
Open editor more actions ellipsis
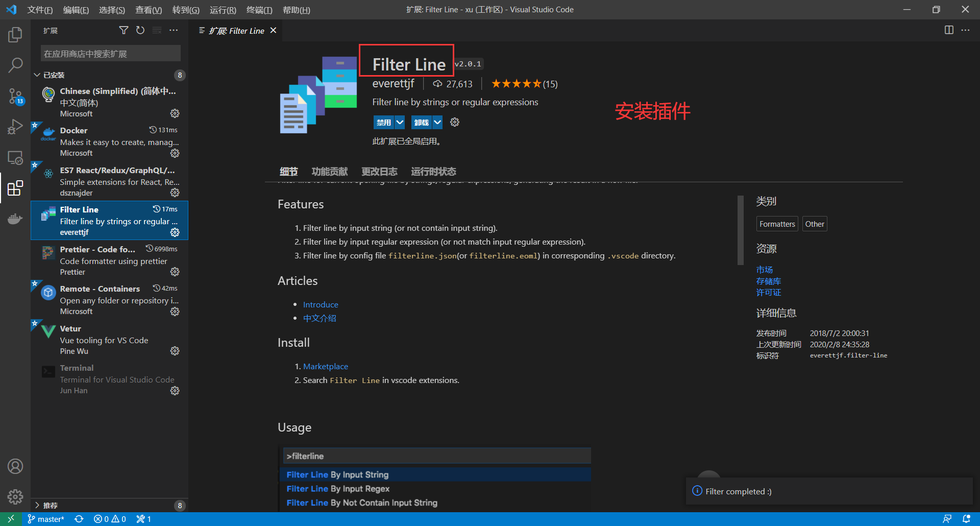point(965,30)
